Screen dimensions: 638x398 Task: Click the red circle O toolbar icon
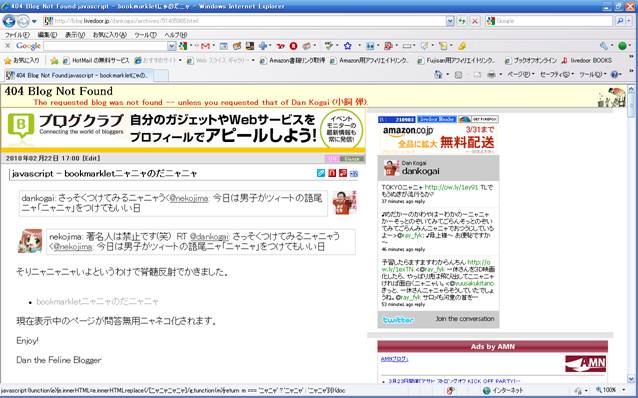tap(293, 46)
